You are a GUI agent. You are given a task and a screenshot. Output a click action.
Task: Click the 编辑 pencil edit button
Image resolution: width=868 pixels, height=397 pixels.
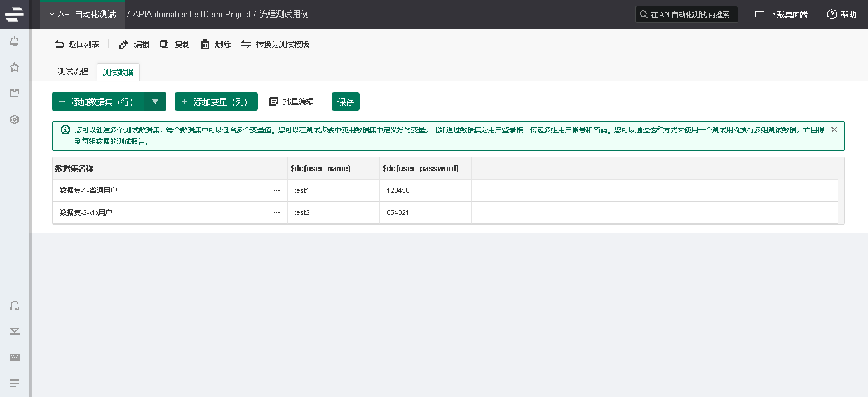[134, 45]
